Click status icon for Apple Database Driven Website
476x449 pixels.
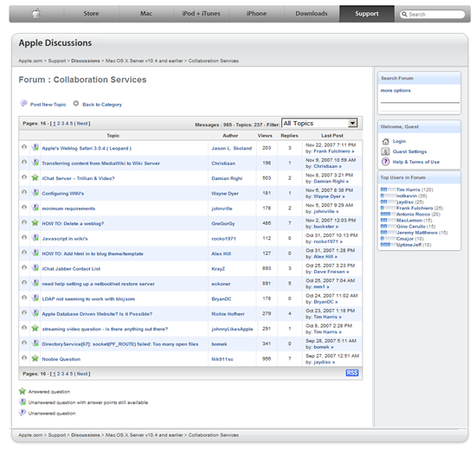[35, 313]
